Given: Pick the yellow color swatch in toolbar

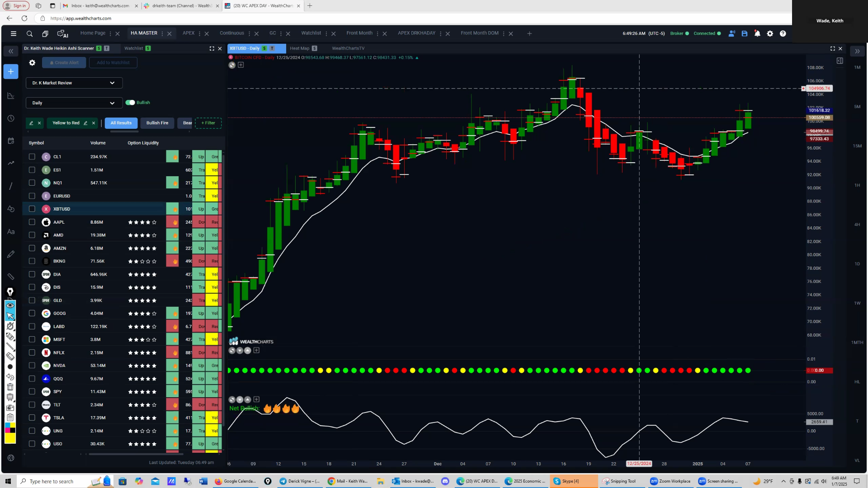Looking at the screenshot, I should pos(10,437).
